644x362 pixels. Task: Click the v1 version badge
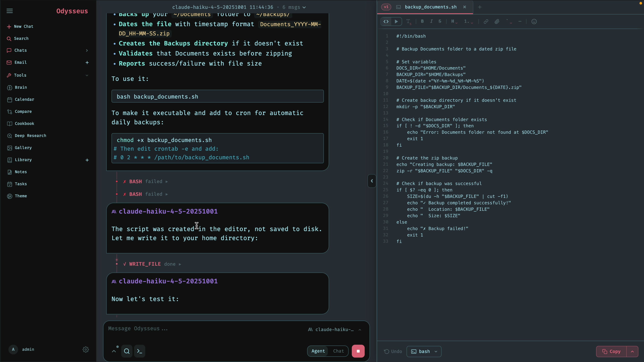coord(386,7)
